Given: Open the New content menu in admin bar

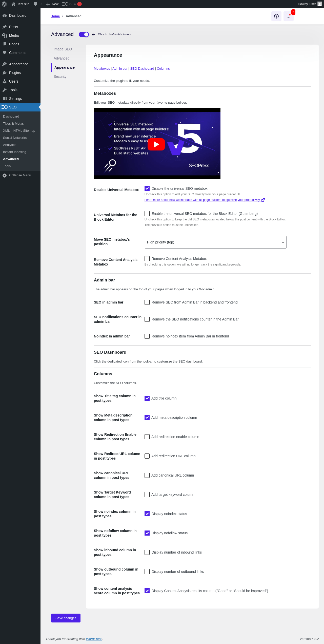Looking at the screenshot, I should click(52, 4).
